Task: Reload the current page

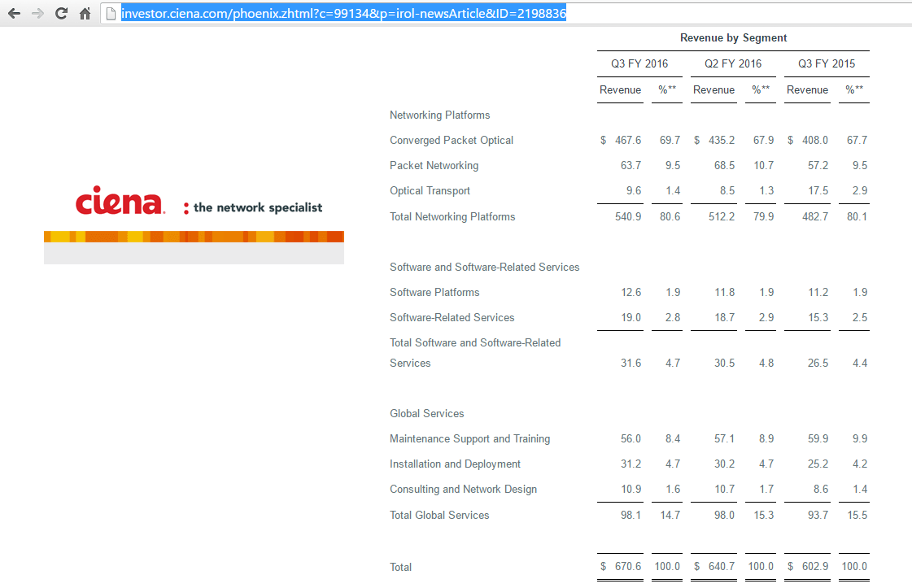Action: point(61,14)
